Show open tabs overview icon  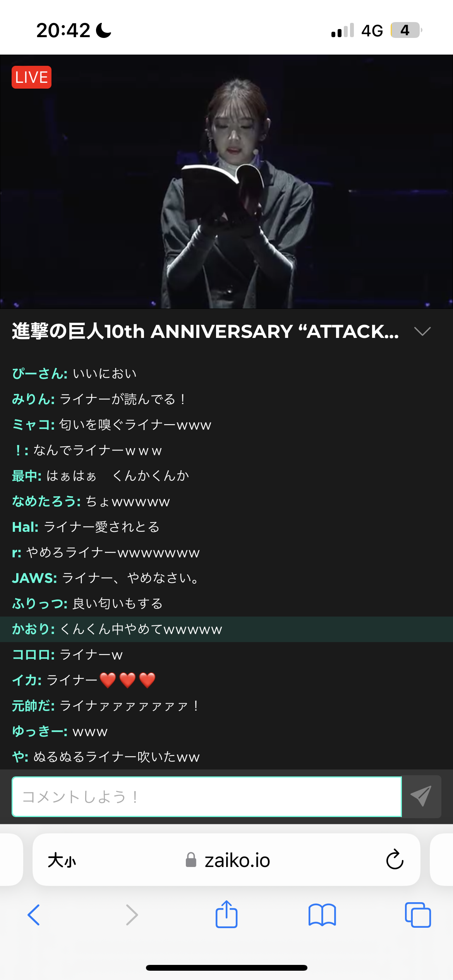tap(418, 915)
